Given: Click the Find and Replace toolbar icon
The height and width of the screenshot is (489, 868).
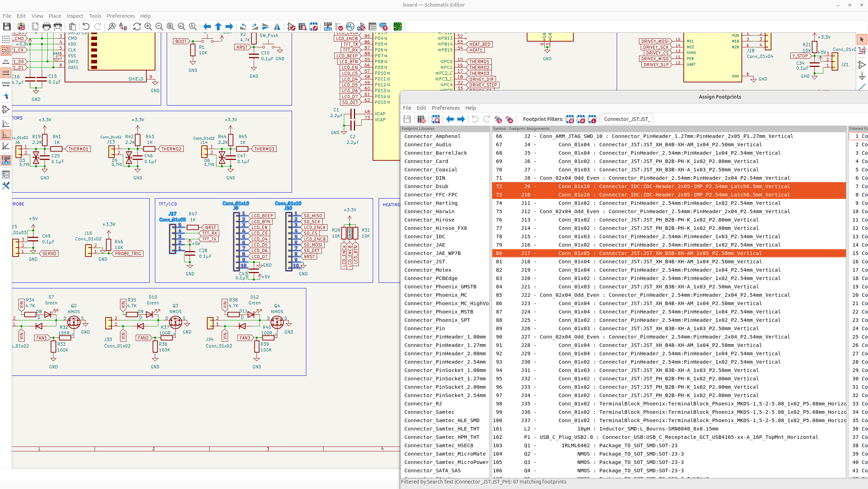Looking at the screenshot, I should pyautogui.click(x=123, y=26).
